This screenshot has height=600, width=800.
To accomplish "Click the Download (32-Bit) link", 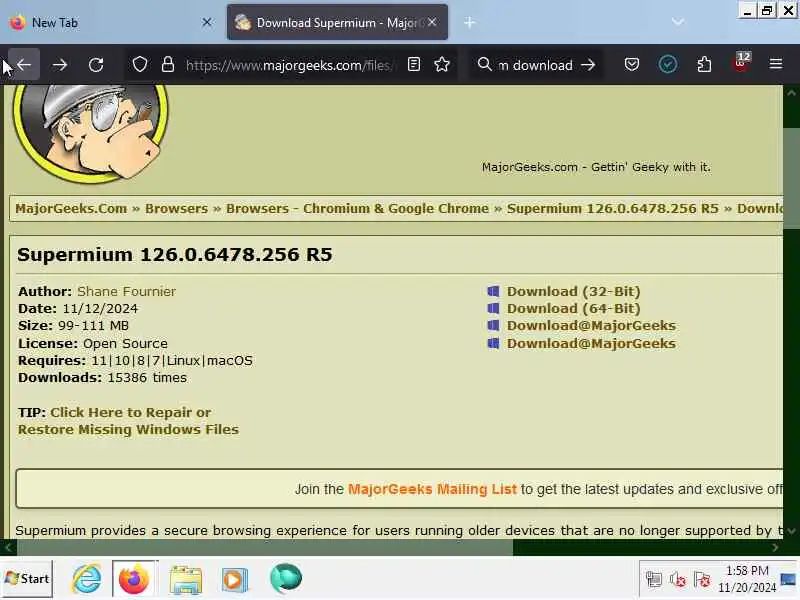I will [x=573, y=292].
